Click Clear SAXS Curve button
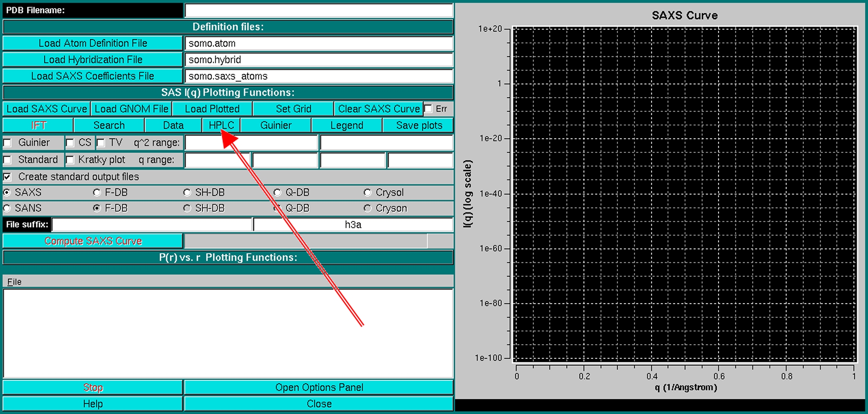 [x=378, y=109]
